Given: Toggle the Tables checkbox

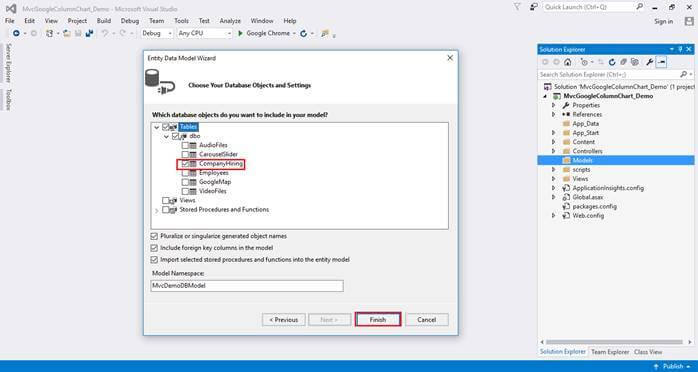Looking at the screenshot, I should pos(166,127).
